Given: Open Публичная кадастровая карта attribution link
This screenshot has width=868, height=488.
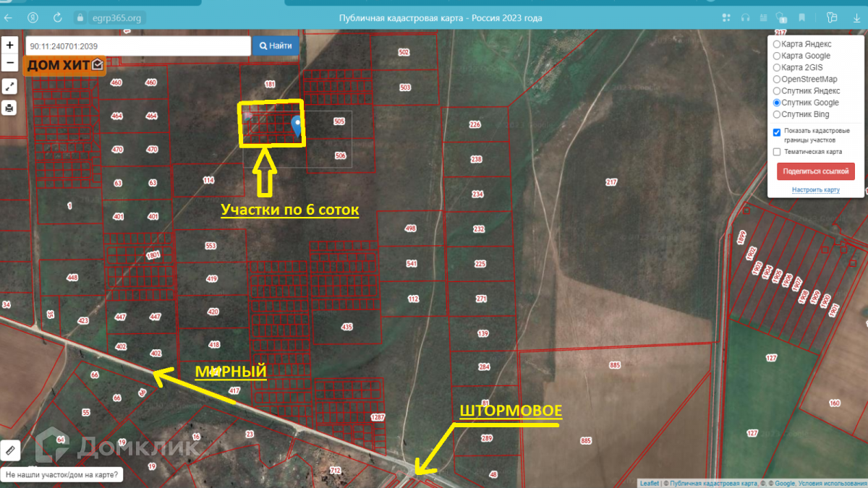Looking at the screenshot, I should (x=712, y=483).
